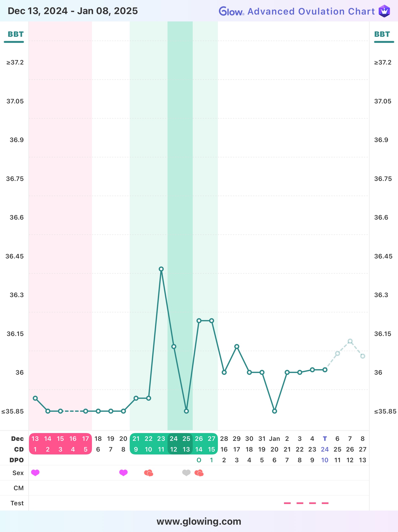This screenshot has width=398, height=532.
Task: Click the pink heart on Dec 20
Action: [x=123, y=473]
